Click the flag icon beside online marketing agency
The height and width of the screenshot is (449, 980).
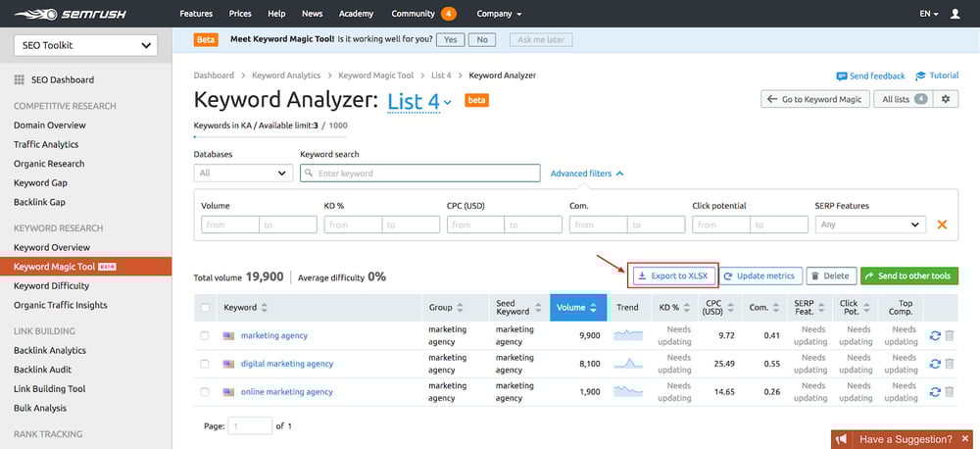228,392
